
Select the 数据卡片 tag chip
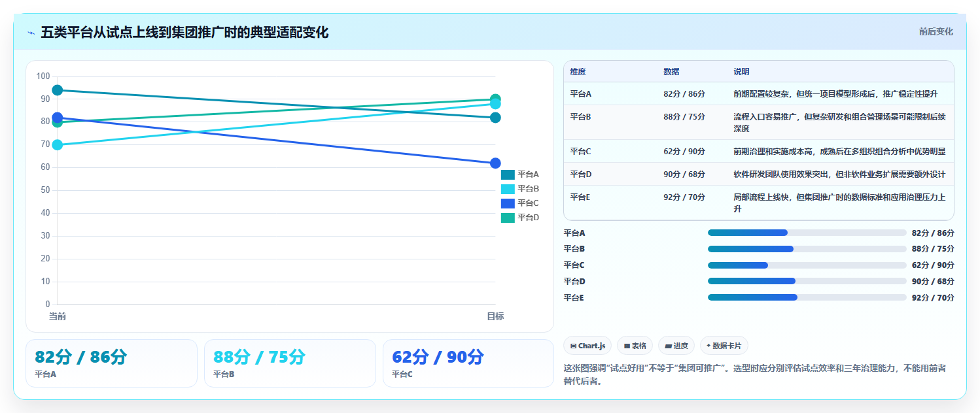tap(724, 346)
